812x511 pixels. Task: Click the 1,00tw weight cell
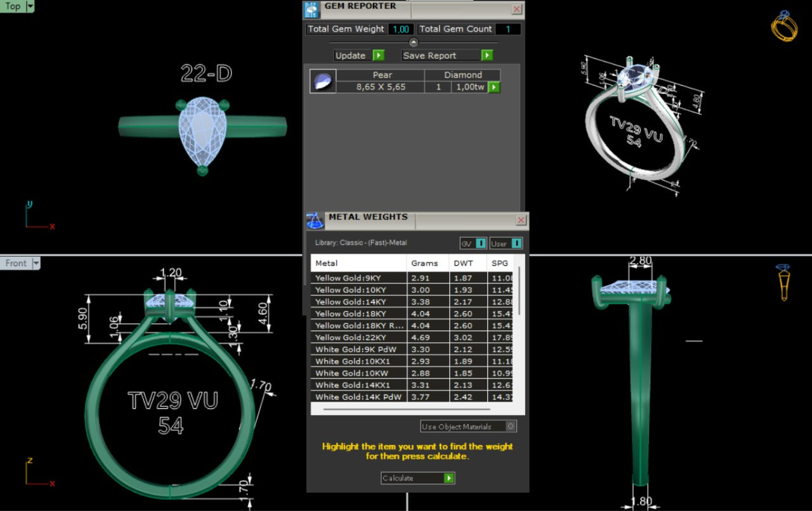(x=470, y=87)
